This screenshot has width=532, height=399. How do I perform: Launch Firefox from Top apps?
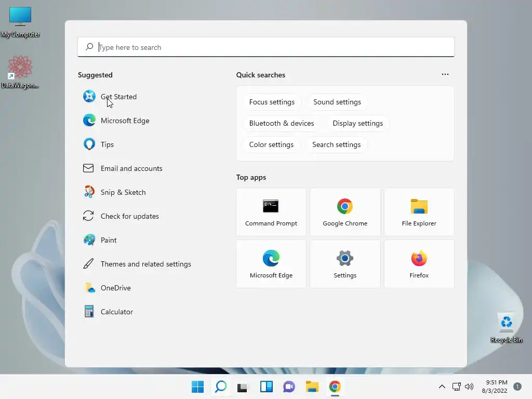(x=419, y=264)
